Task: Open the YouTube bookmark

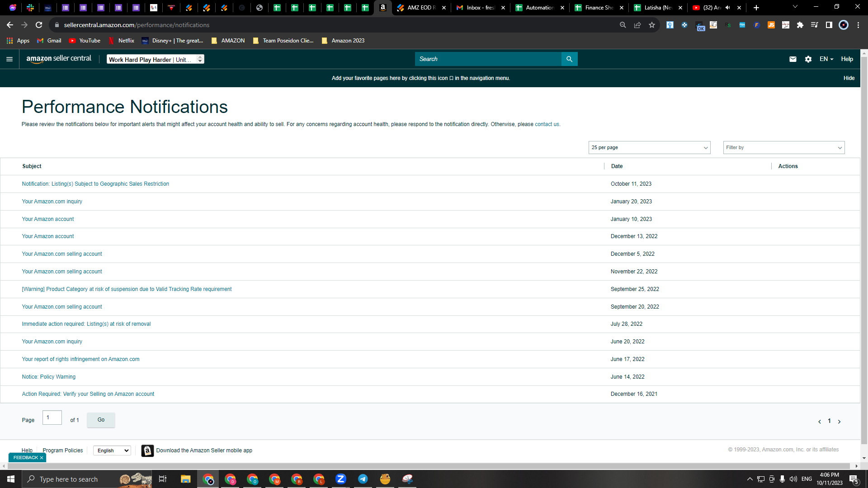Action: coord(85,41)
